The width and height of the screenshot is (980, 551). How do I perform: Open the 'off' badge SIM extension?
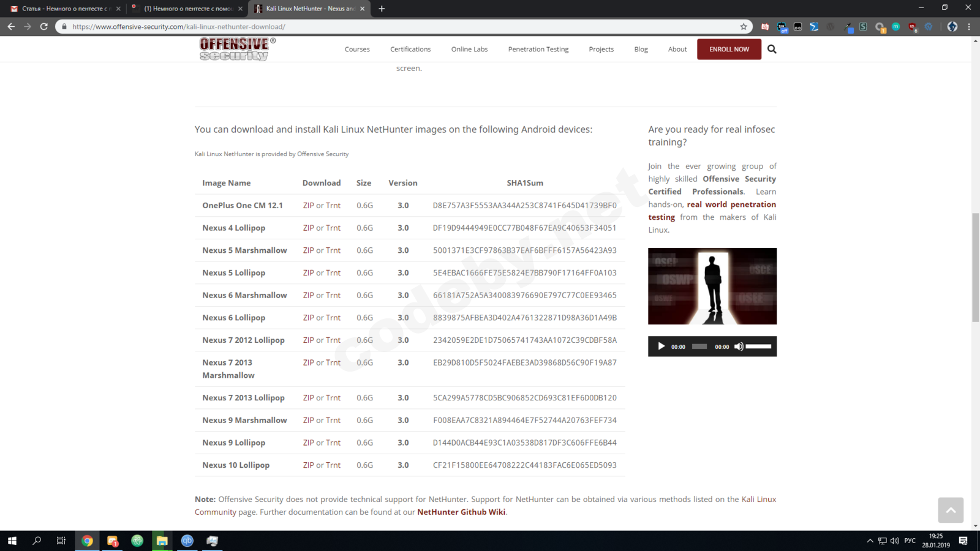[x=782, y=26]
